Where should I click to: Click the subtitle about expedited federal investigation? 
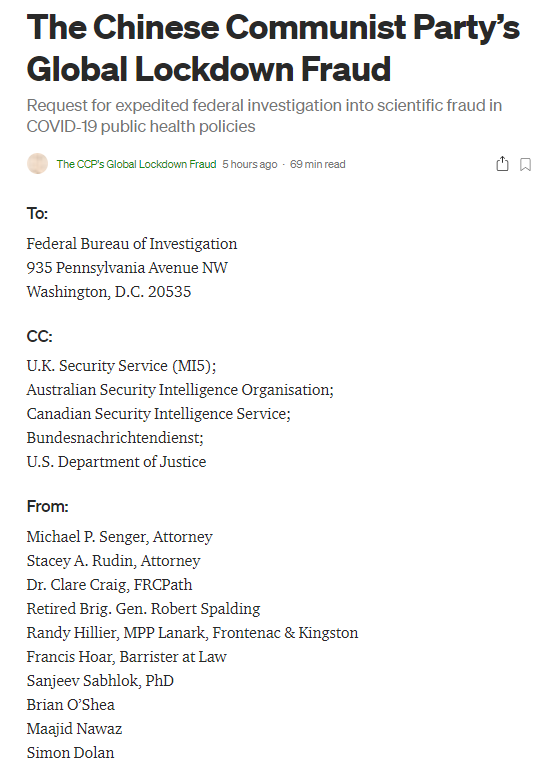(264, 116)
